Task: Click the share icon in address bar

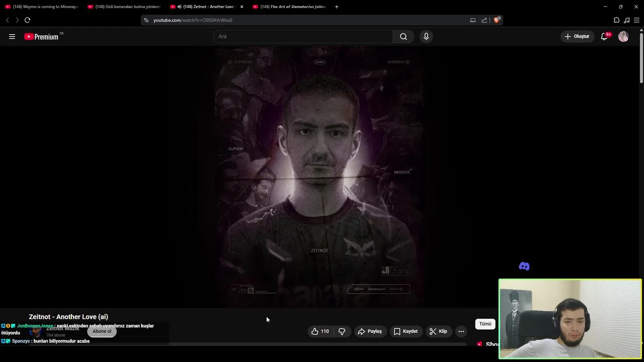Action: coord(484,20)
